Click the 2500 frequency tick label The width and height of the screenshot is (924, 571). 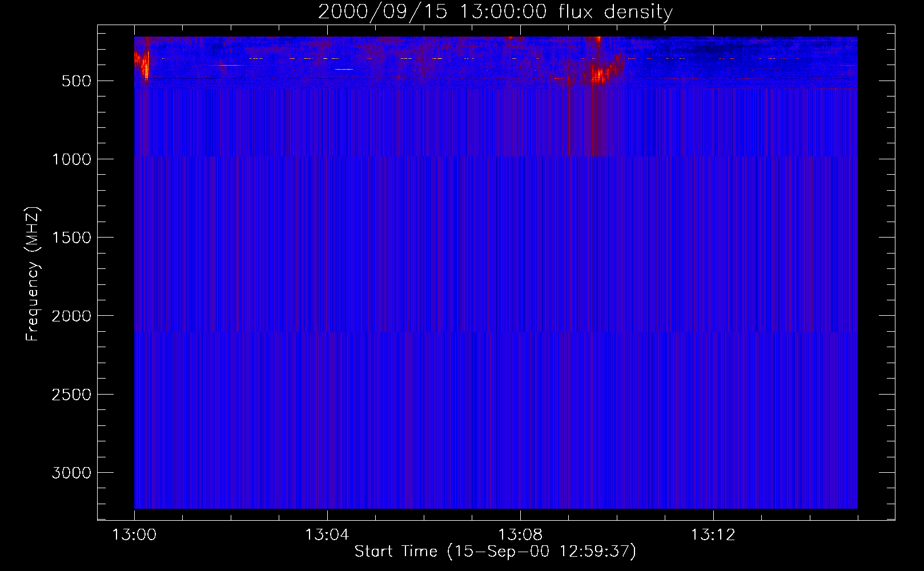[x=71, y=395]
